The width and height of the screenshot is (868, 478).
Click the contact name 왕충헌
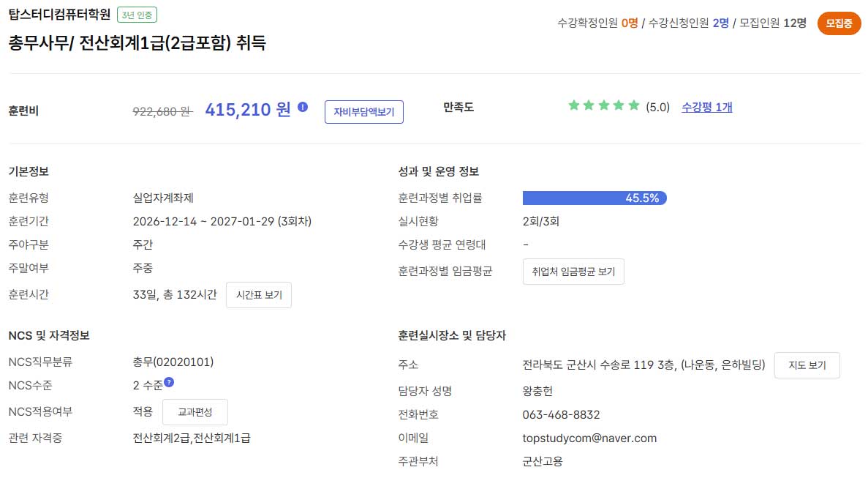point(537,391)
